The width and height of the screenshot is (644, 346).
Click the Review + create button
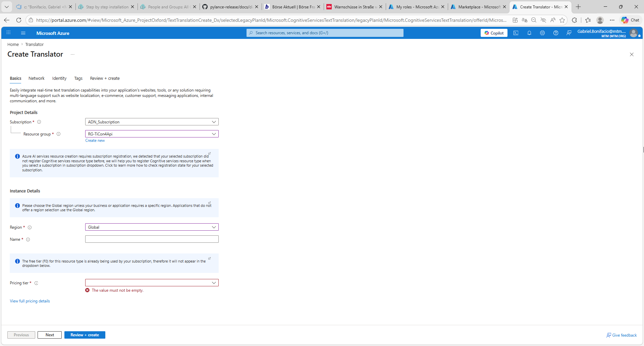pyautogui.click(x=85, y=335)
